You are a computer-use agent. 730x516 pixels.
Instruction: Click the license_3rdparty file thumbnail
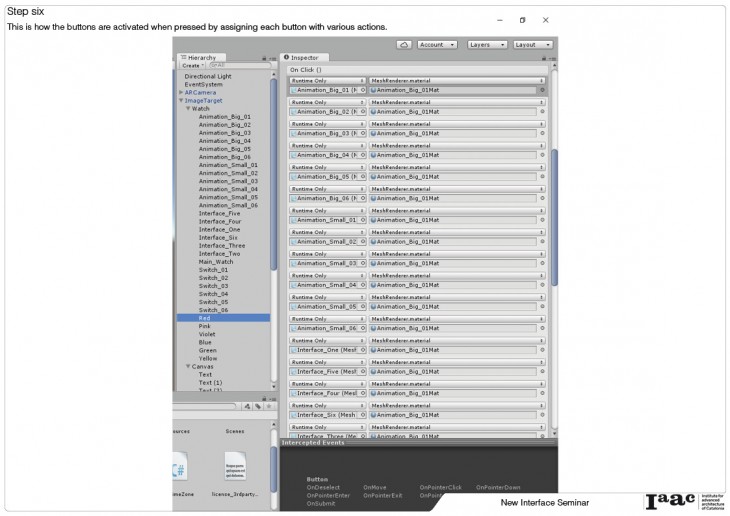coord(235,469)
